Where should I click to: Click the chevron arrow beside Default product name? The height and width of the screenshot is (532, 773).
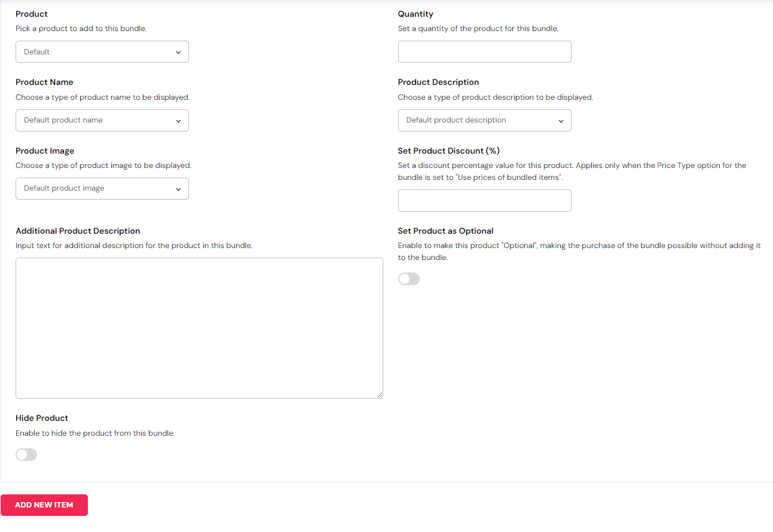point(178,121)
